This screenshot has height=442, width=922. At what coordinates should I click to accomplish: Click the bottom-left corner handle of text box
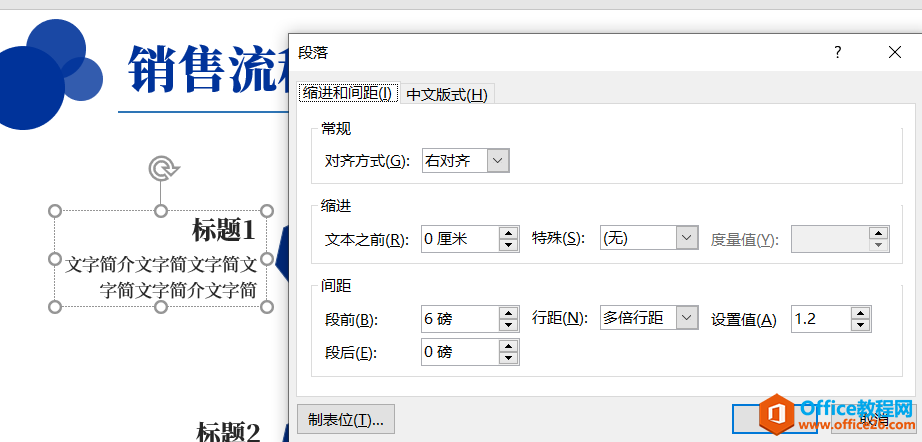54,306
